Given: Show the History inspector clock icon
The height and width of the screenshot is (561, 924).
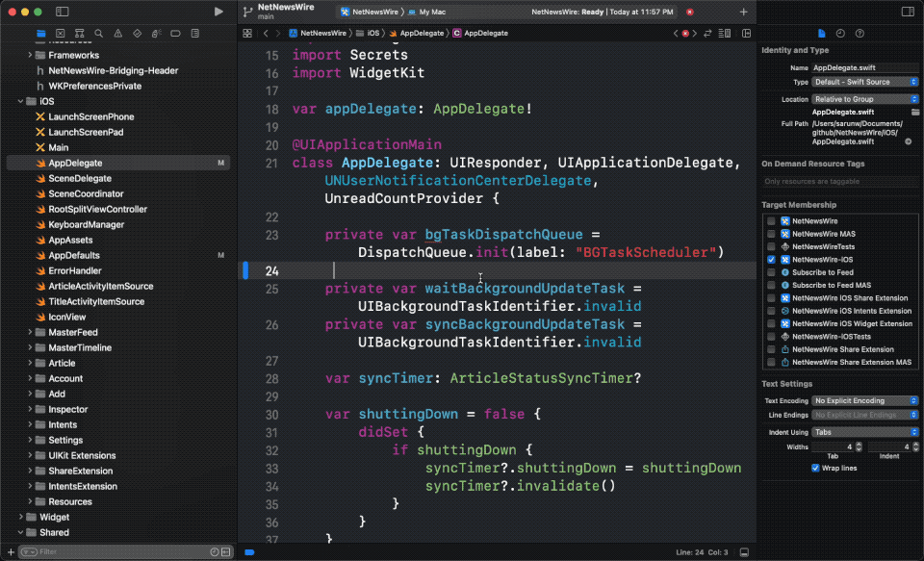Looking at the screenshot, I should [x=839, y=33].
